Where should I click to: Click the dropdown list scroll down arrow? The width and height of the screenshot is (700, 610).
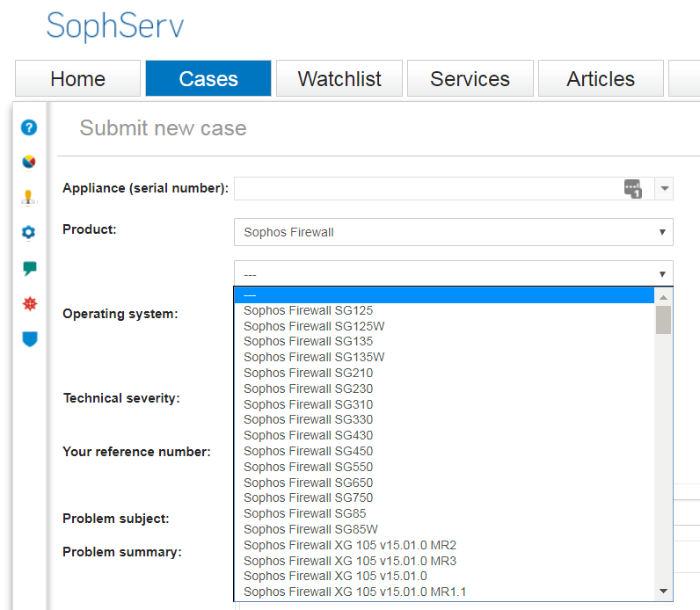[663, 591]
